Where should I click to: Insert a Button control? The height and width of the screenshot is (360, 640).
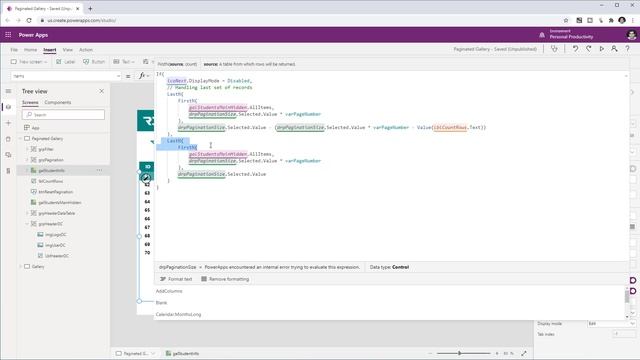pyautogui.click(x=94, y=62)
